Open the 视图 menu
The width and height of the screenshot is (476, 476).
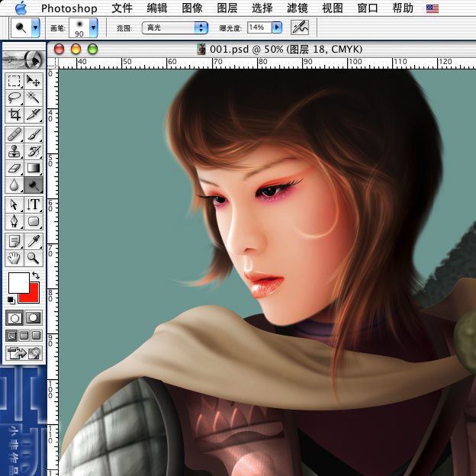tap(333, 8)
